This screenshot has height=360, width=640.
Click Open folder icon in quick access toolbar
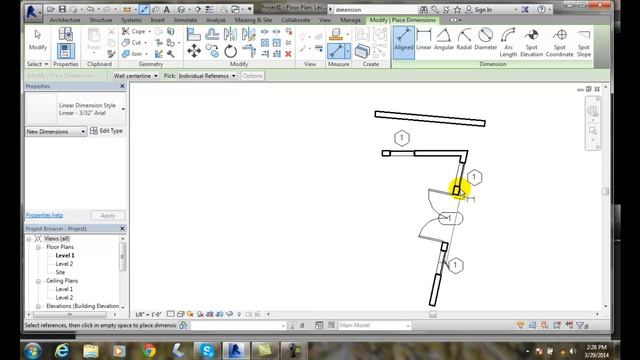tap(51, 9)
